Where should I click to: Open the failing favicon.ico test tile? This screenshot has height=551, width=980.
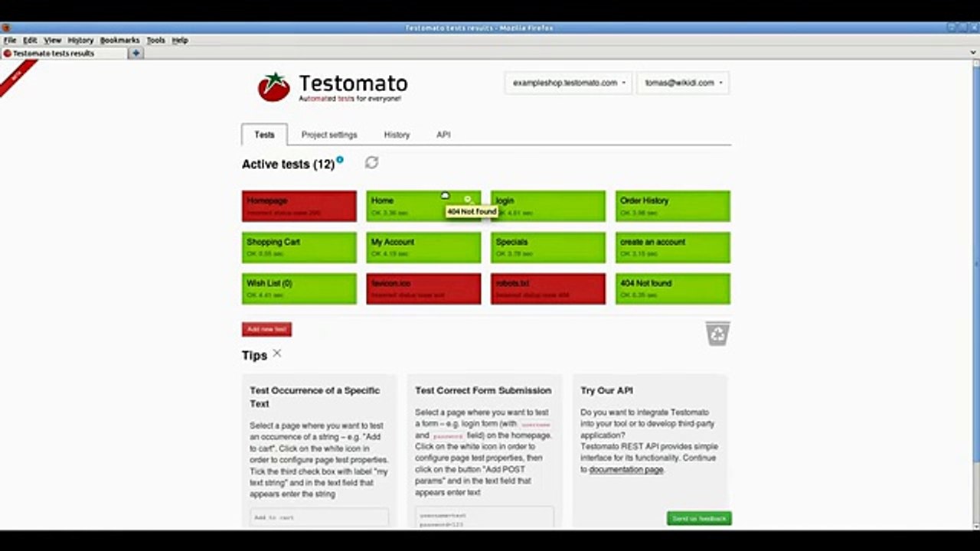[423, 289]
